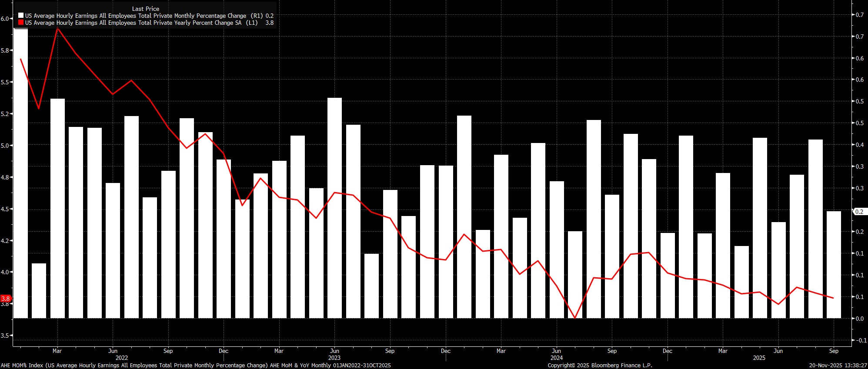Click the red line's highest peak above Mar 2022
This screenshot has height=369, width=868.
tap(57, 29)
